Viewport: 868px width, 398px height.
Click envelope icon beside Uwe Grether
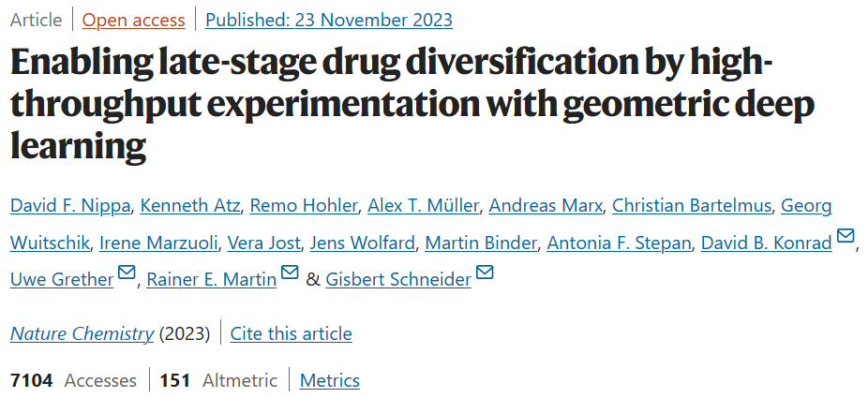click(x=127, y=274)
